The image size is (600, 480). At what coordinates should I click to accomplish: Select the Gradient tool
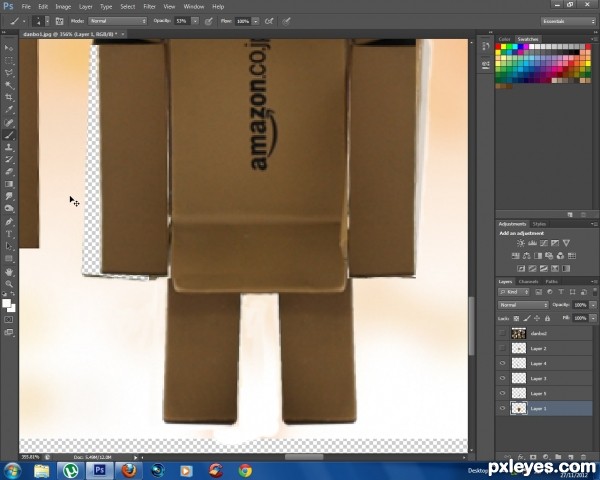(9, 184)
